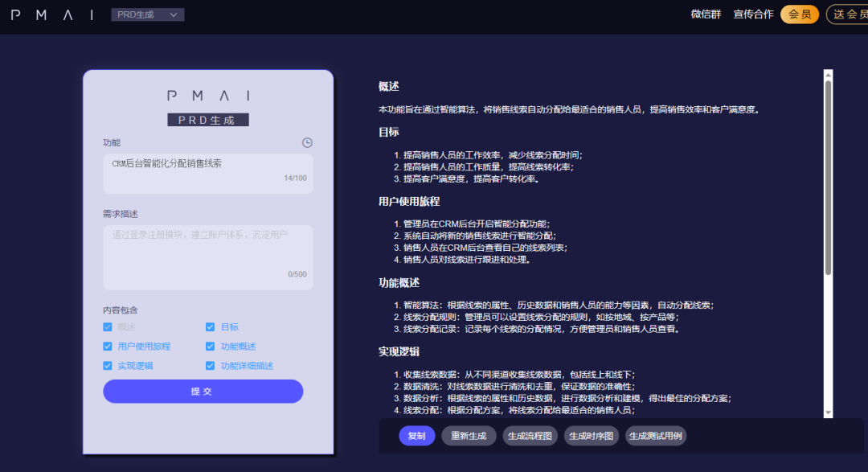Open the 会员 membership button

799,14
